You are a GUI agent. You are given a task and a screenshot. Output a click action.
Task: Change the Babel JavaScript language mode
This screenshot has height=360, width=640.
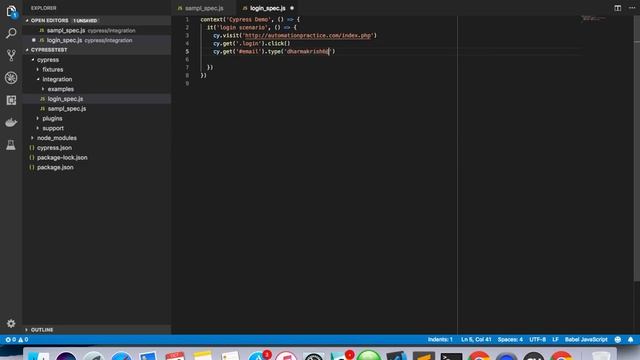coord(586,340)
